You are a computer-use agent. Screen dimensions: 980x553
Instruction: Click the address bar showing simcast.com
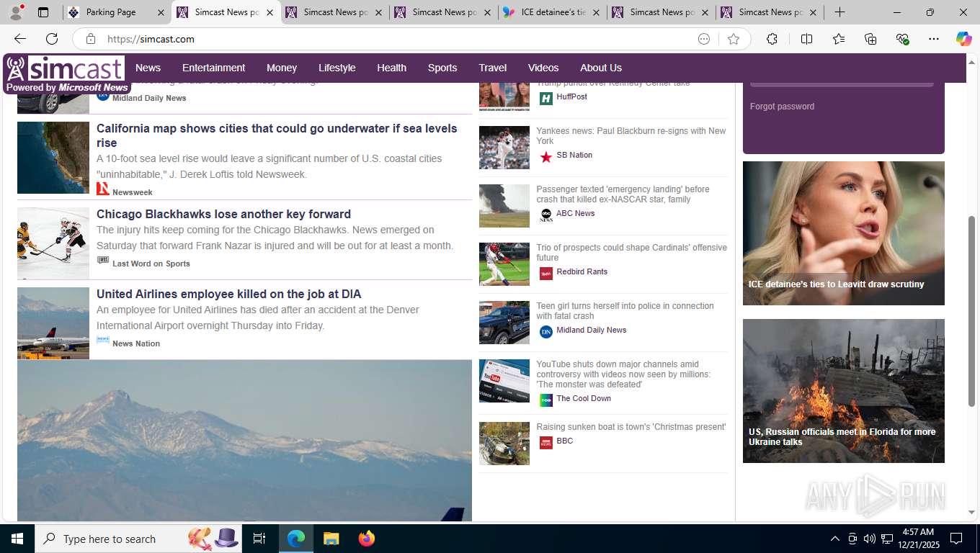click(x=396, y=39)
